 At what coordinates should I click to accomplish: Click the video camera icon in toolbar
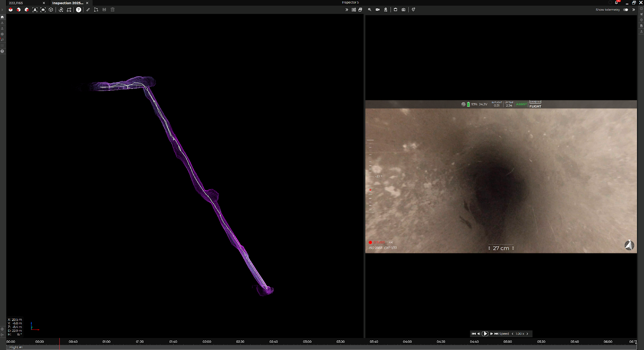click(x=378, y=10)
